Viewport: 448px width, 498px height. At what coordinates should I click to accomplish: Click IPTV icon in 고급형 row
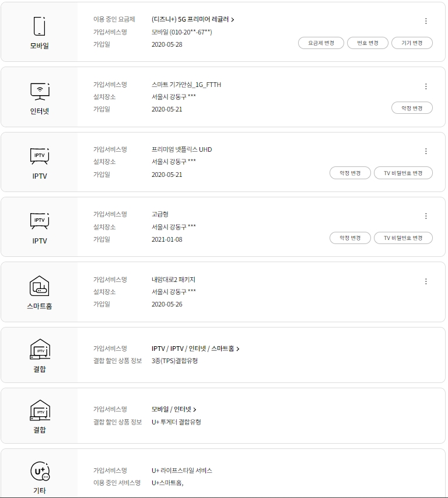coord(39,221)
